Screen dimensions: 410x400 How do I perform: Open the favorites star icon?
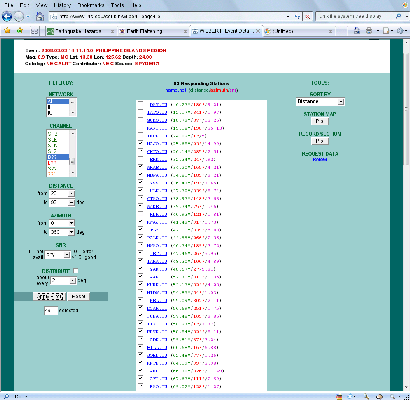coord(7,31)
